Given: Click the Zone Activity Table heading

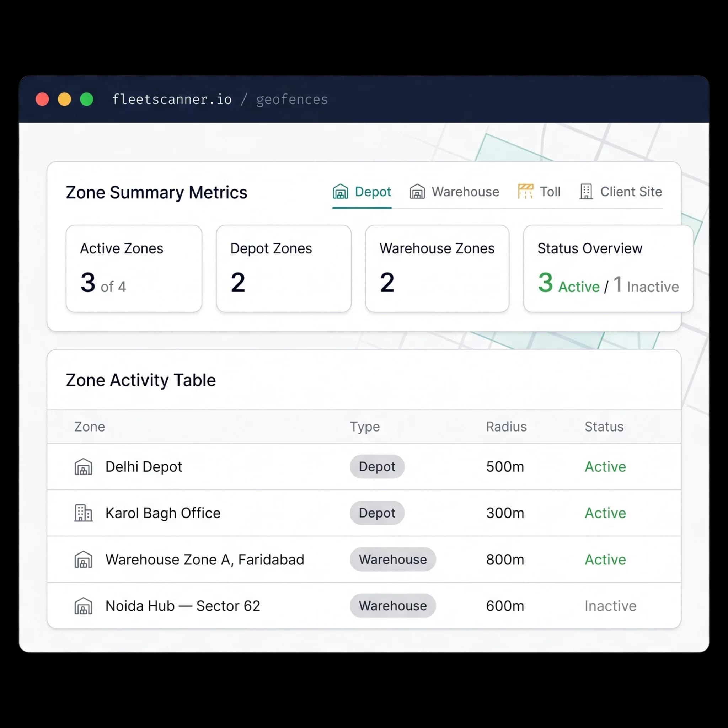Looking at the screenshot, I should 141,380.
